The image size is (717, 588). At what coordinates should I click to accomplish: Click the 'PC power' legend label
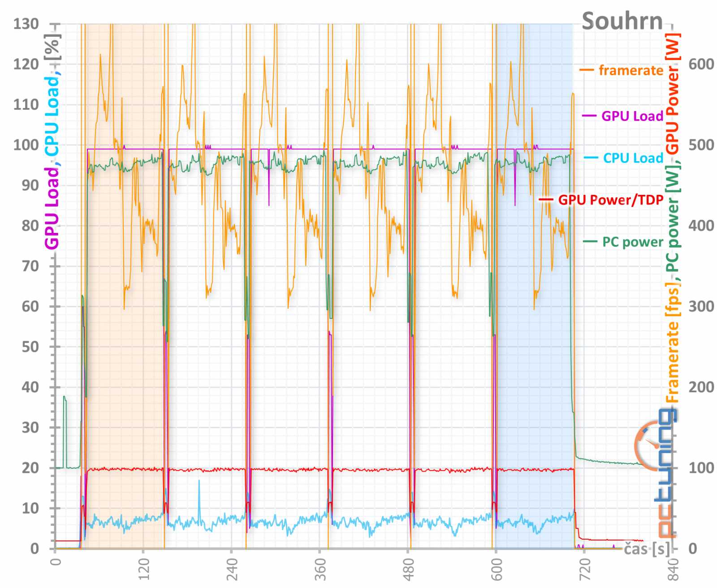click(632, 242)
